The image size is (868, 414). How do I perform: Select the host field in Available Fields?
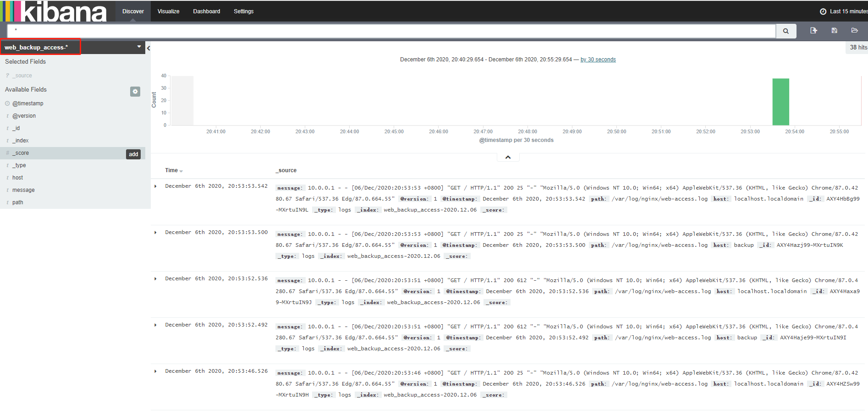(x=17, y=178)
